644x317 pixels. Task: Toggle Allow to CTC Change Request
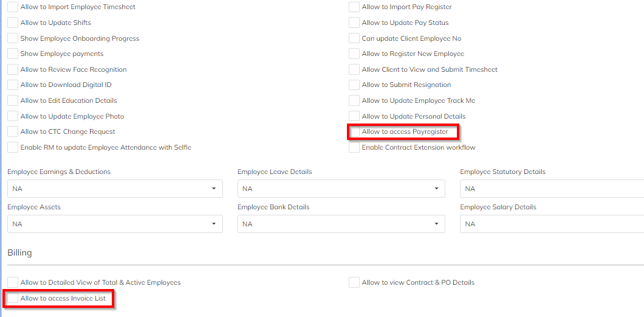click(13, 132)
